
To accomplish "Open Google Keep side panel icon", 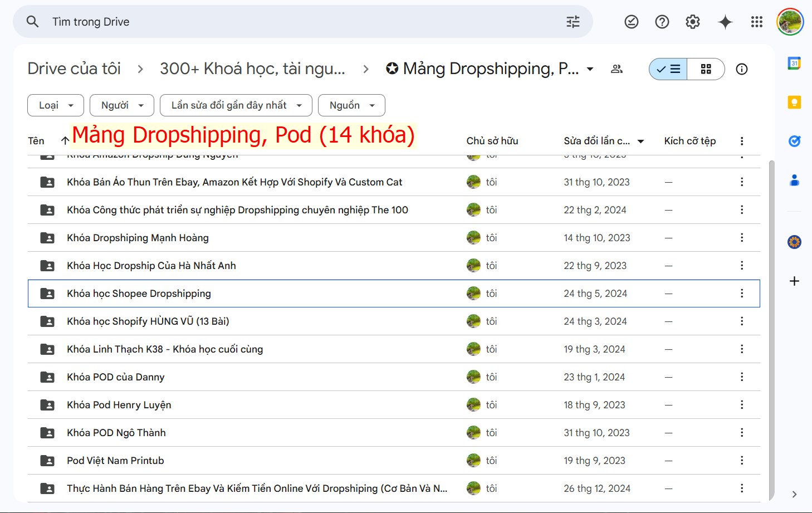I will pos(795,102).
